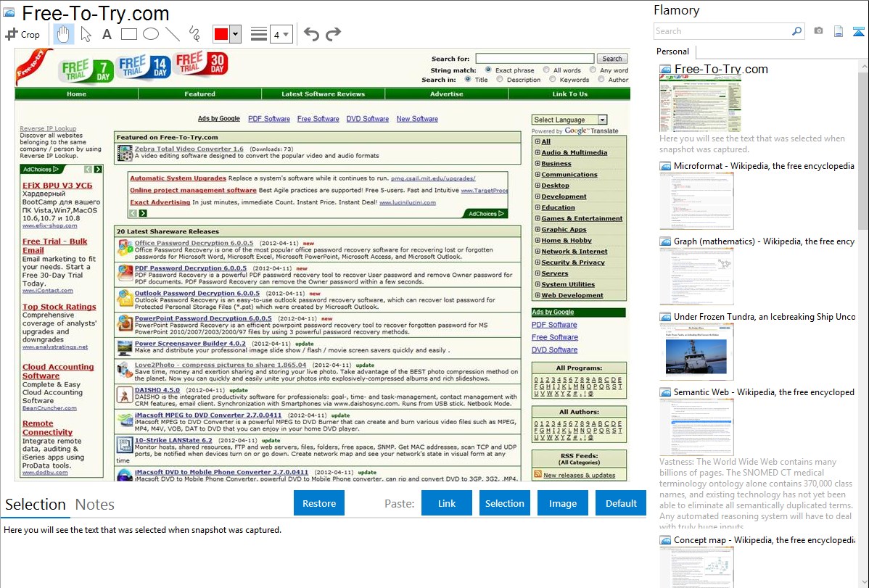
Task: Paste as Link button
Action: point(447,503)
